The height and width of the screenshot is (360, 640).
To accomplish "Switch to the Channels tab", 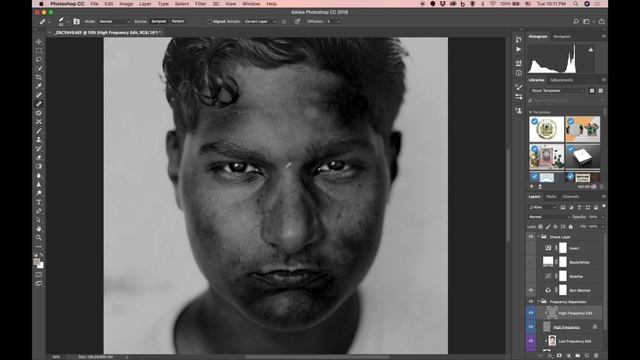I will pyautogui.click(x=571, y=197).
